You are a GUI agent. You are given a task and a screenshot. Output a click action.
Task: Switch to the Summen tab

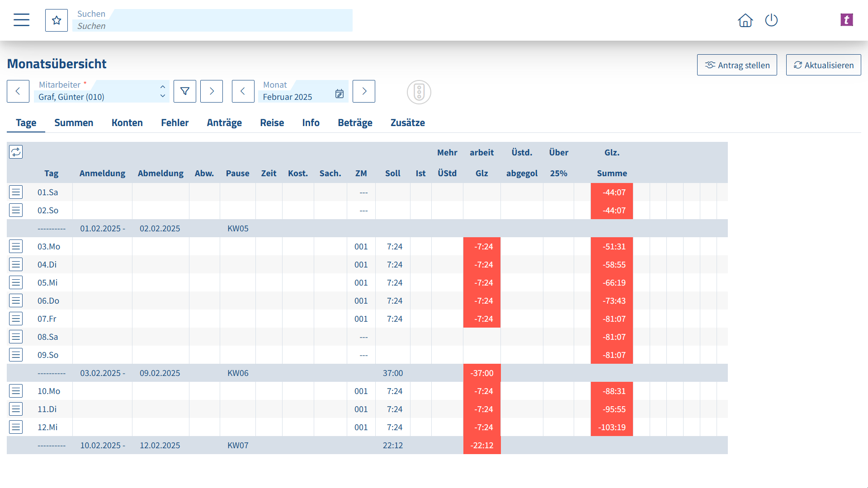click(x=74, y=123)
